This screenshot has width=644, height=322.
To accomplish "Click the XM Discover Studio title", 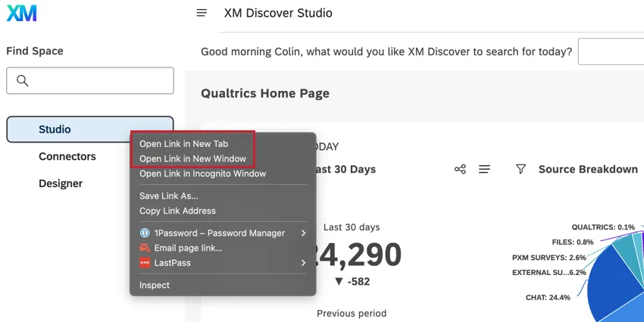I will 278,13.
